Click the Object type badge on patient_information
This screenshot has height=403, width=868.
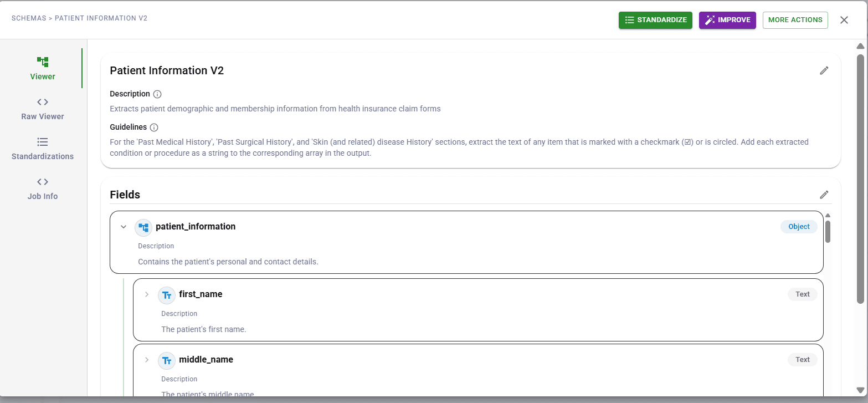(798, 227)
